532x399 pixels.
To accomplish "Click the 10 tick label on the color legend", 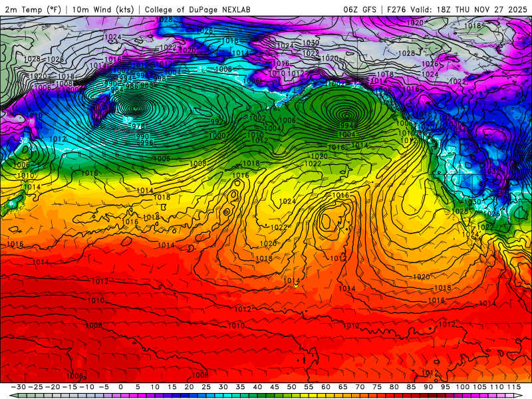I will tap(155, 387).
